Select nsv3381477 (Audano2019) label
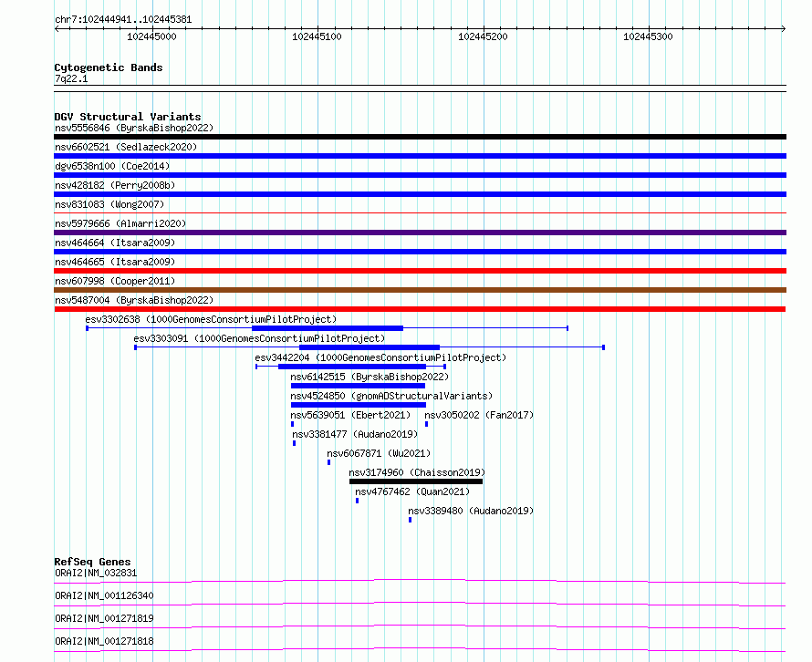This screenshot has height=662, width=812. coord(355,434)
